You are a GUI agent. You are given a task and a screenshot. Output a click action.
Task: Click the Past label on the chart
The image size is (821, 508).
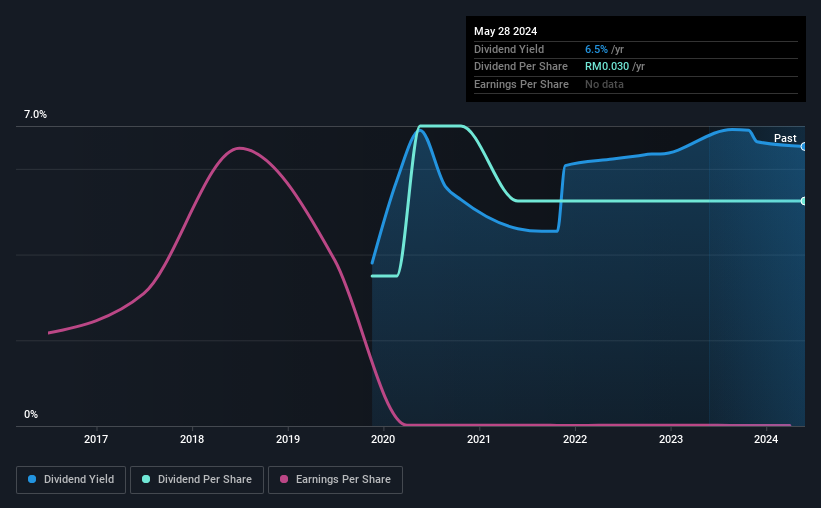pyautogui.click(x=785, y=138)
